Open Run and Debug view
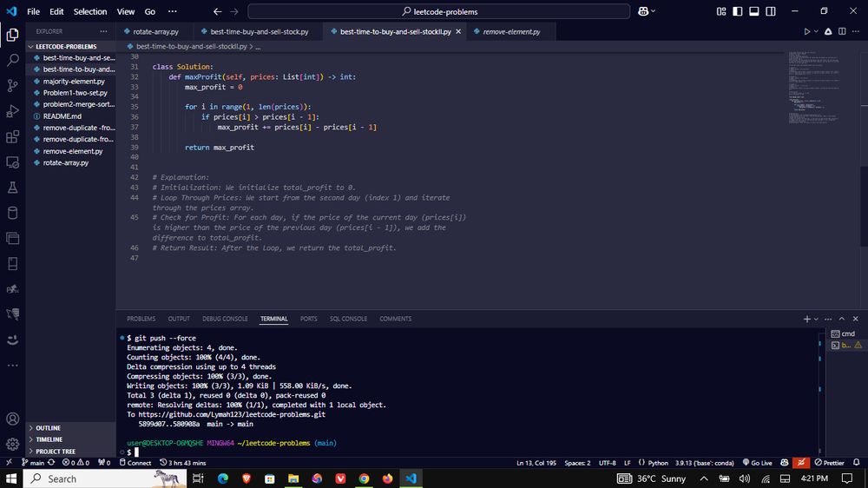Image resolution: width=868 pixels, height=488 pixels. tap(12, 111)
